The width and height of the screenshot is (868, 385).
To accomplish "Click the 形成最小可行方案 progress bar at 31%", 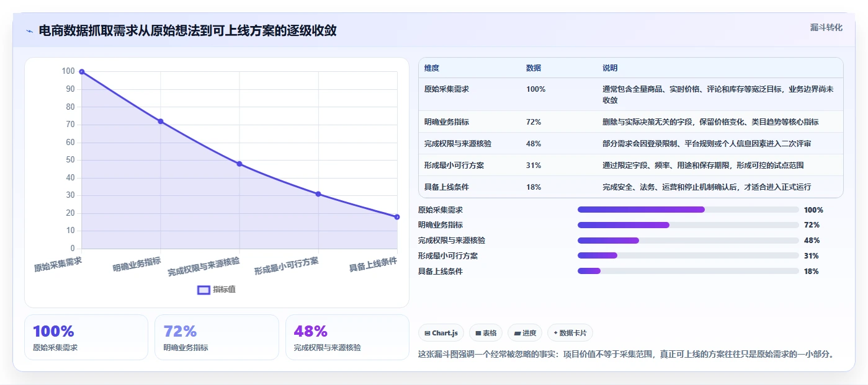I will click(688, 255).
